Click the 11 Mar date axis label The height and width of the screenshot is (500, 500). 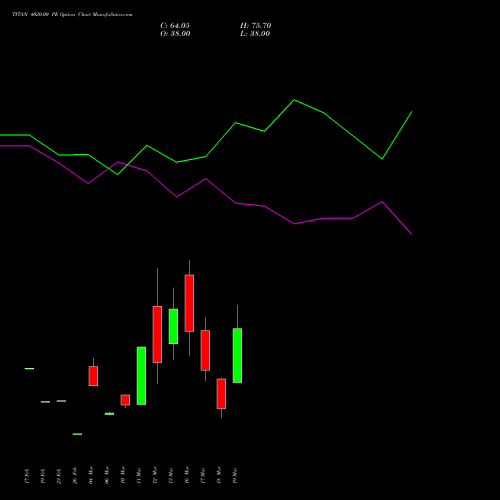pyautogui.click(x=139, y=476)
